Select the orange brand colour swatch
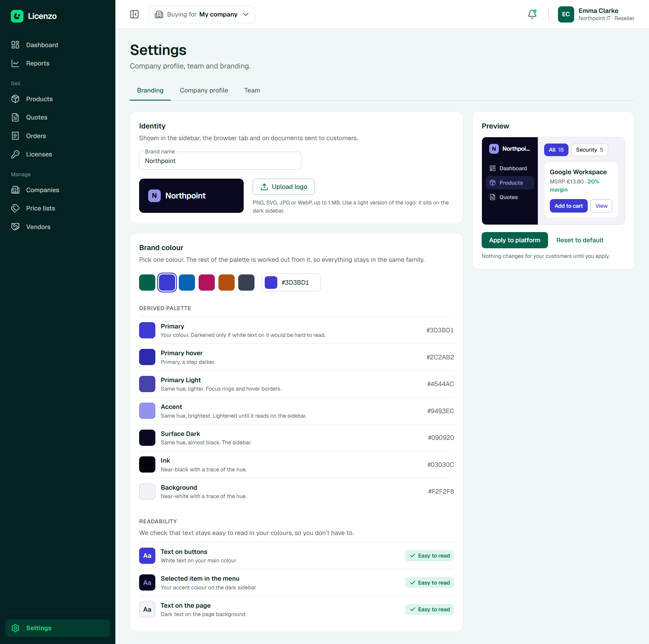The width and height of the screenshot is (649, 644). click(227, 282)
